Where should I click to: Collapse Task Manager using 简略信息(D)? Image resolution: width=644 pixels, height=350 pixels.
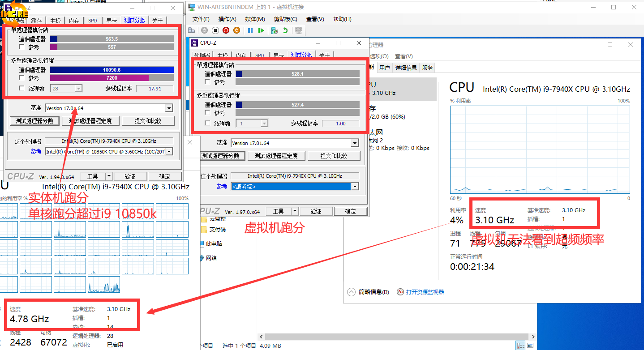369,292
